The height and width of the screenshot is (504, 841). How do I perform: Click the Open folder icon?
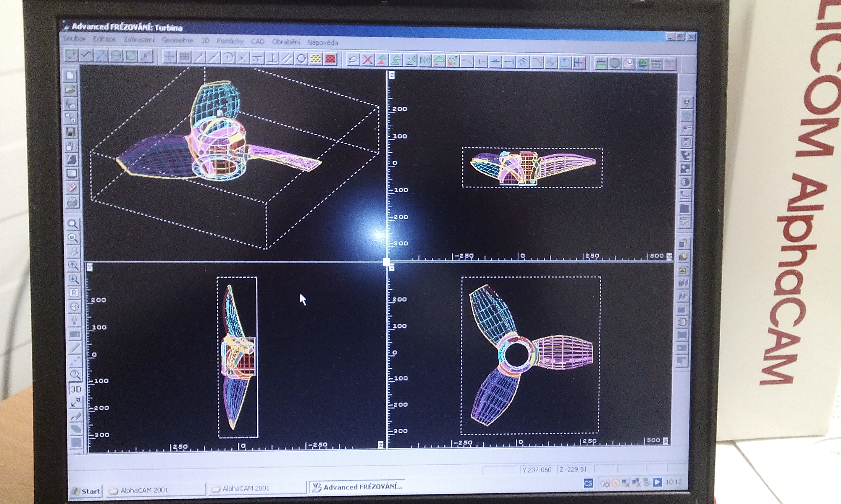70,90
